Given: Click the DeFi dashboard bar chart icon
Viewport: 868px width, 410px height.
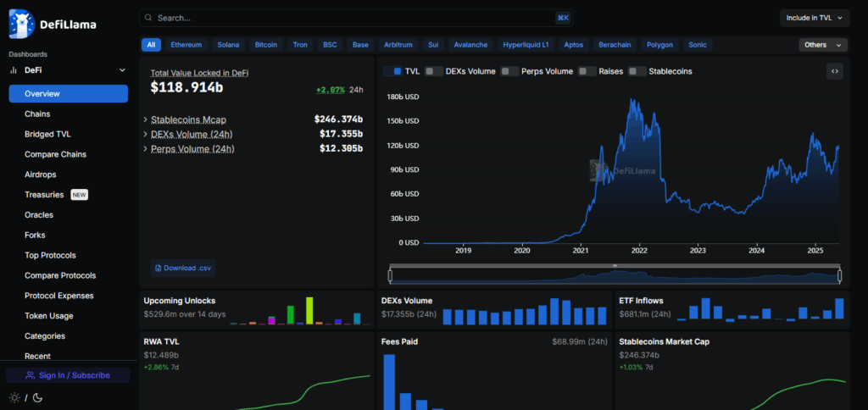Looking at the screenshot, I should point(14,69).
